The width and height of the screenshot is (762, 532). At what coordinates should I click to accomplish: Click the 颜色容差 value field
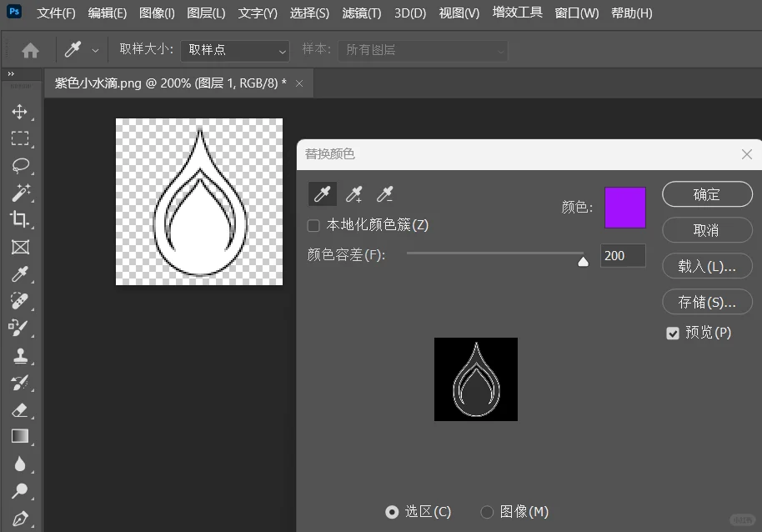click(623, 256)
